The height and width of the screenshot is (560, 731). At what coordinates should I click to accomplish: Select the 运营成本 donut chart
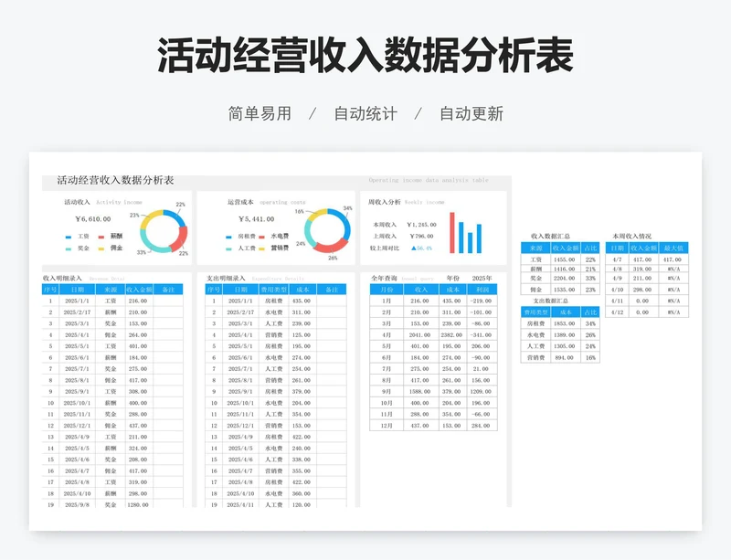[x=328, y=230]
